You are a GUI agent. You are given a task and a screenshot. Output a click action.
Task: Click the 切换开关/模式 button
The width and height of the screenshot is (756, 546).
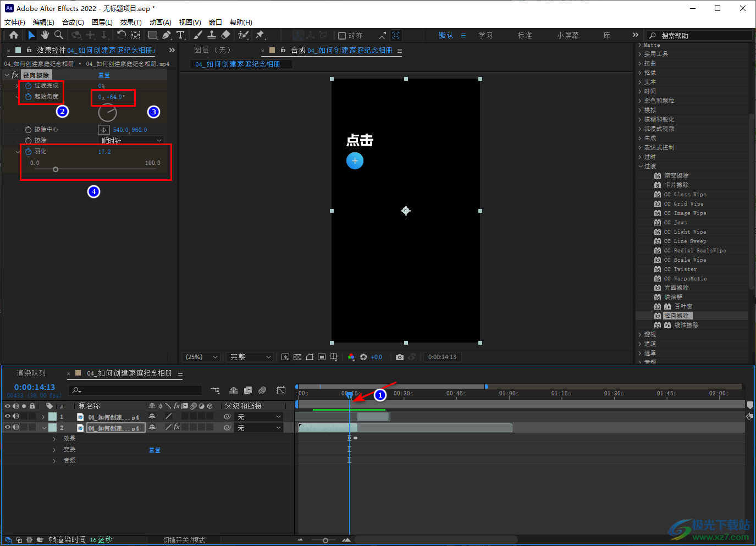pyautogui.click(x=184, y=540)
